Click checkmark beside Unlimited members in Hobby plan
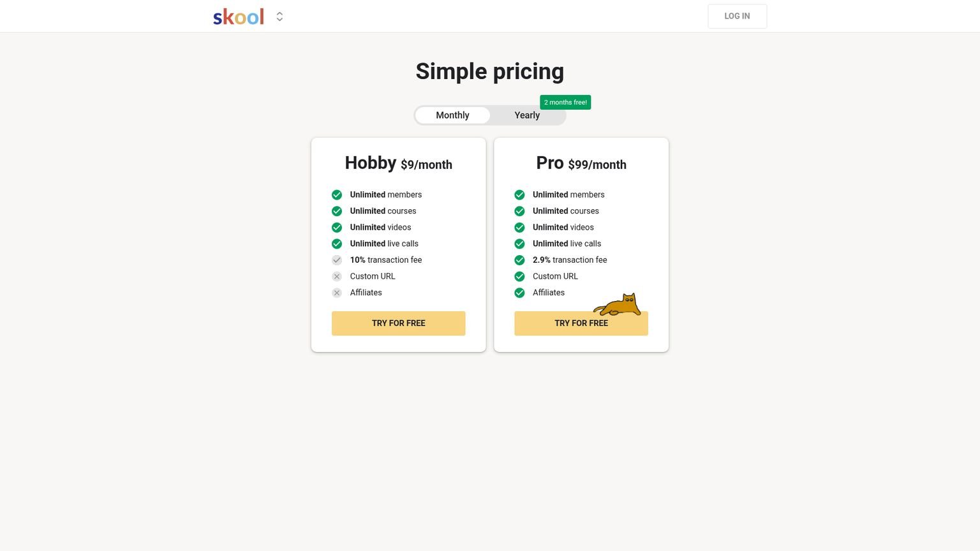 coord(337,195)
